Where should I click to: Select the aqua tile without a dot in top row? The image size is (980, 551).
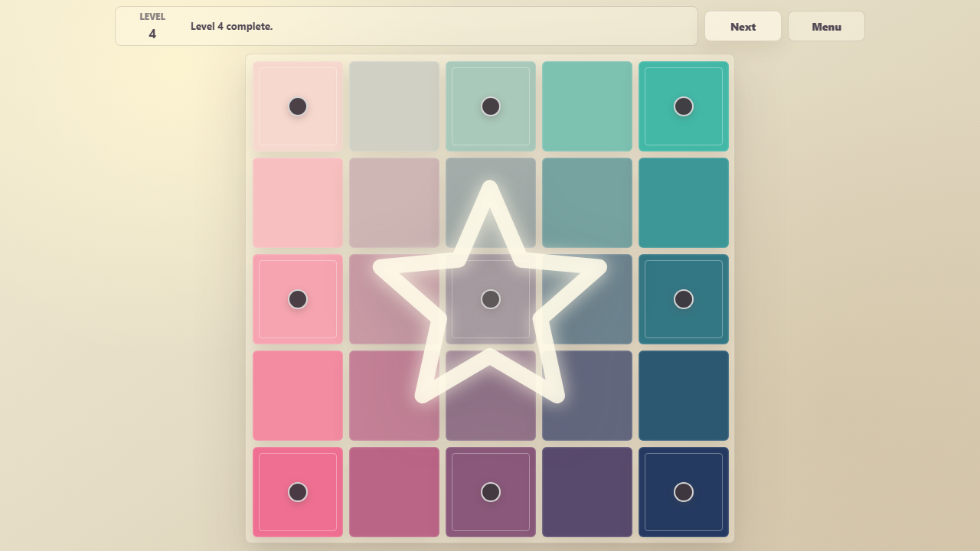click(x=587, y=106)
